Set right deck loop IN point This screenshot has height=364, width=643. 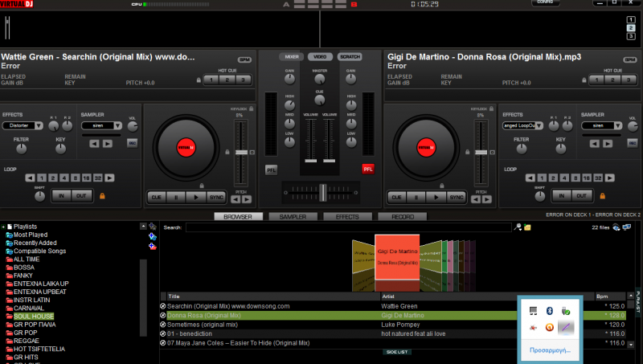pyautogui.click(x=561, y=196)
